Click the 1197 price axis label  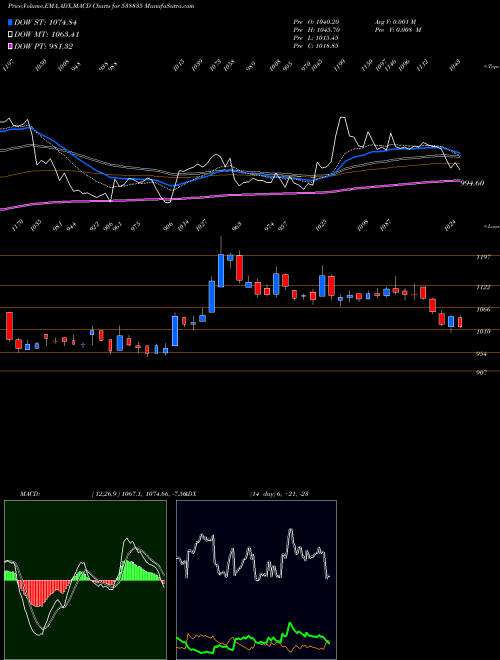483,257
